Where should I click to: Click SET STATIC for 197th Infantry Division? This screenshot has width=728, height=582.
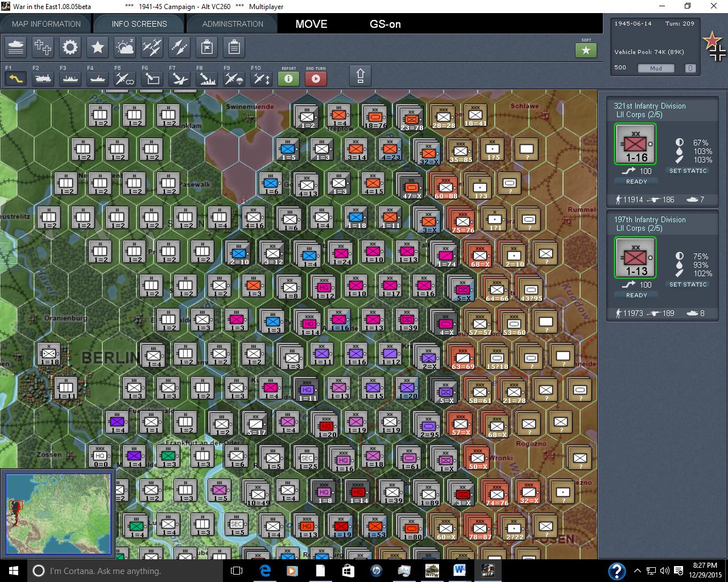tap(688, 284)
